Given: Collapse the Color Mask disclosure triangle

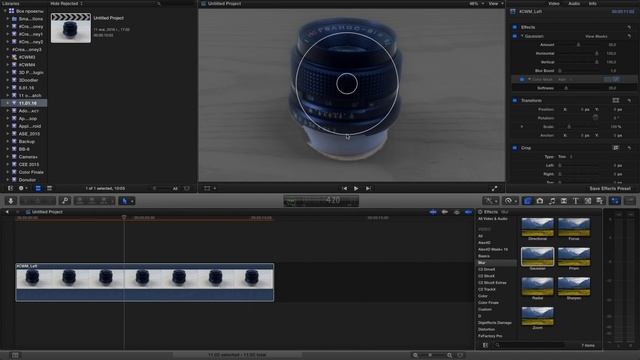Looking at the screenshot, I should pos(529,79).
